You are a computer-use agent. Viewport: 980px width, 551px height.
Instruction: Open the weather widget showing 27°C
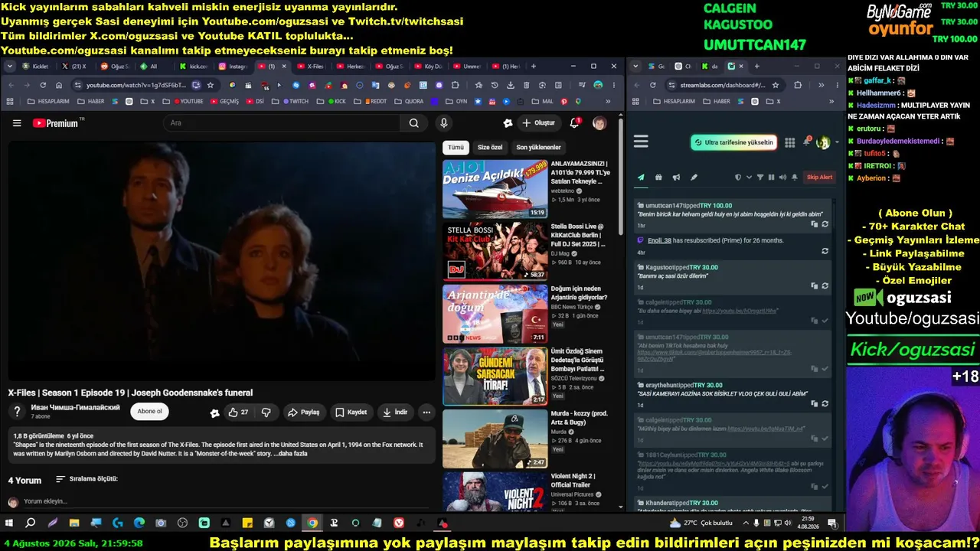[701, 523]
